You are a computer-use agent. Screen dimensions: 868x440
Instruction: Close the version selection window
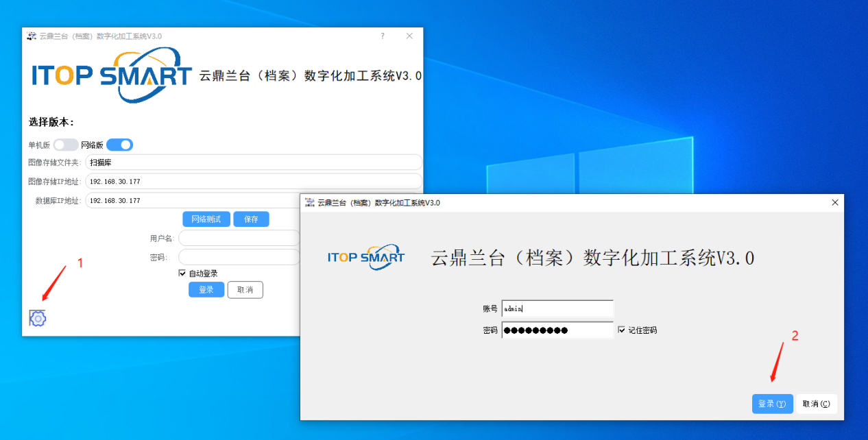pos(409,36)
